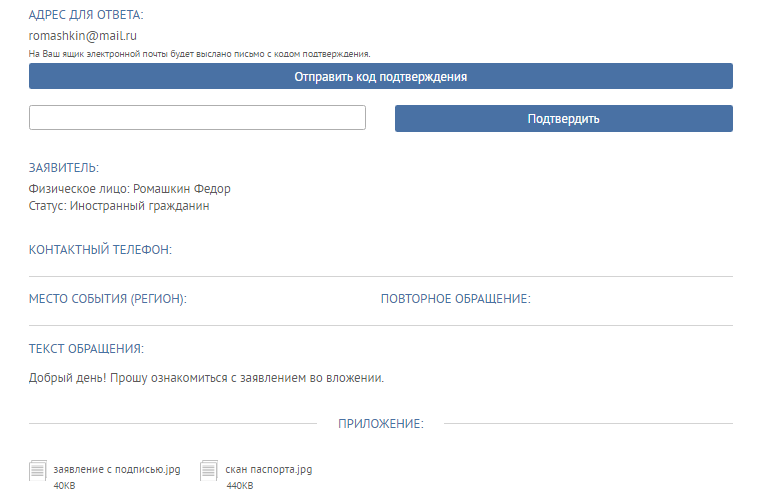Click the document icon for заявление с подписью.jpg

pos(38,470)
